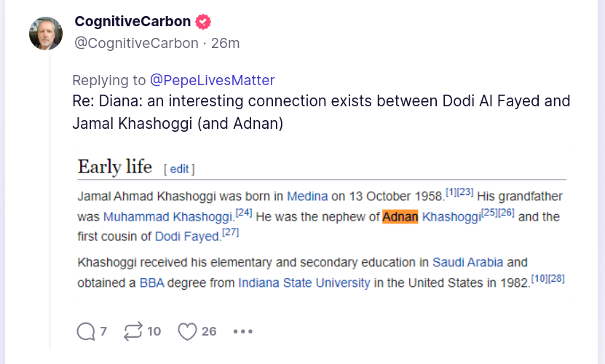Click the repost arrows icon
This screenshot has height=364, width=605.
[133, 331]
